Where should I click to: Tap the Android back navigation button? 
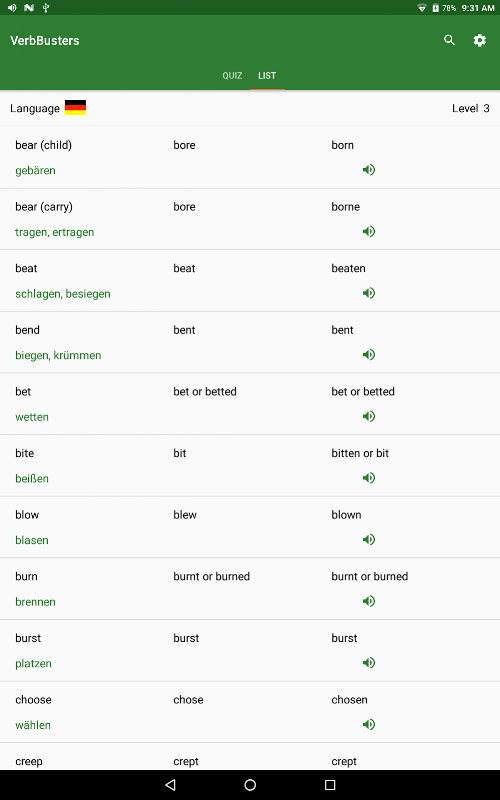[171, 785]
